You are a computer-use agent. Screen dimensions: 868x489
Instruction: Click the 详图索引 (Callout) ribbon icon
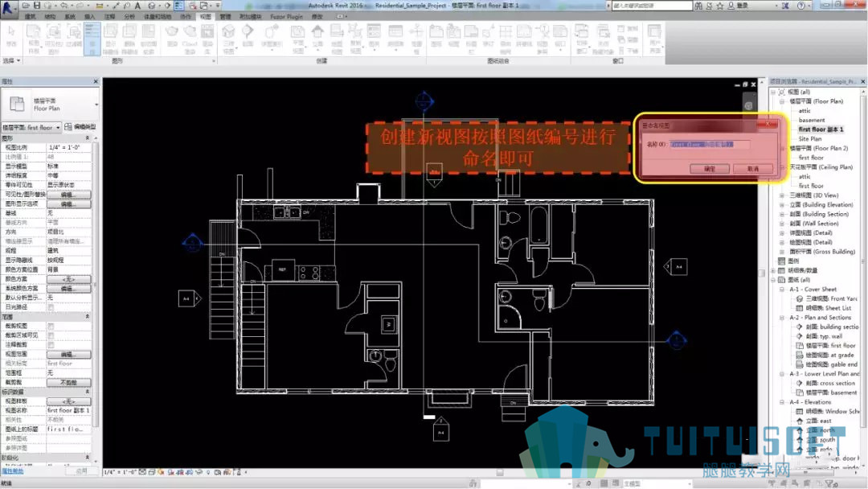coord(272,36)
